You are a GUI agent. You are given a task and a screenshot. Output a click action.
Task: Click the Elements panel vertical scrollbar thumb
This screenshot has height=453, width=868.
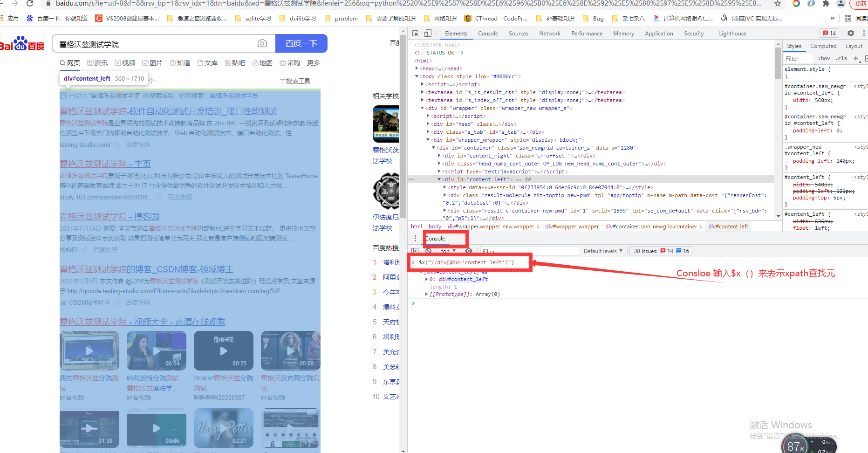point(778,62)
